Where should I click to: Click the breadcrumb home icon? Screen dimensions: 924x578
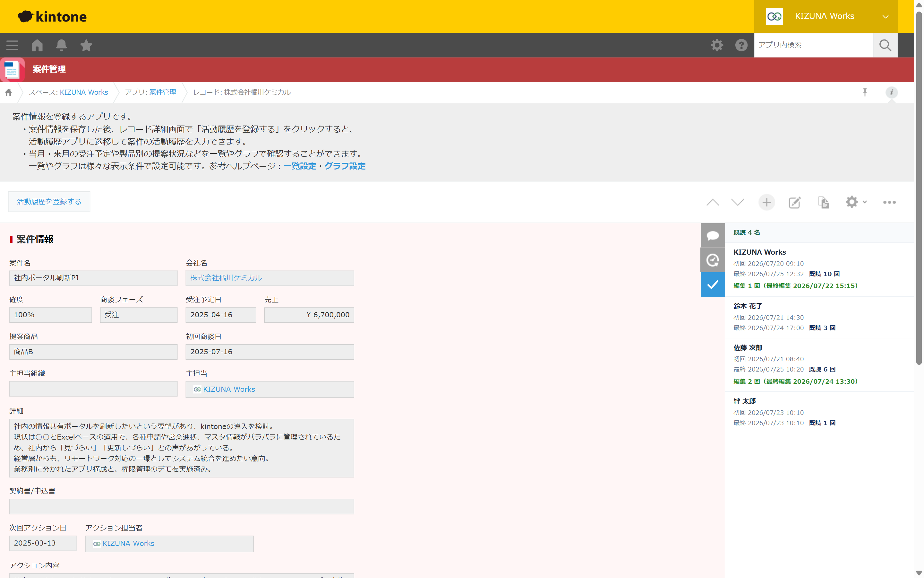tap(8, 92)
